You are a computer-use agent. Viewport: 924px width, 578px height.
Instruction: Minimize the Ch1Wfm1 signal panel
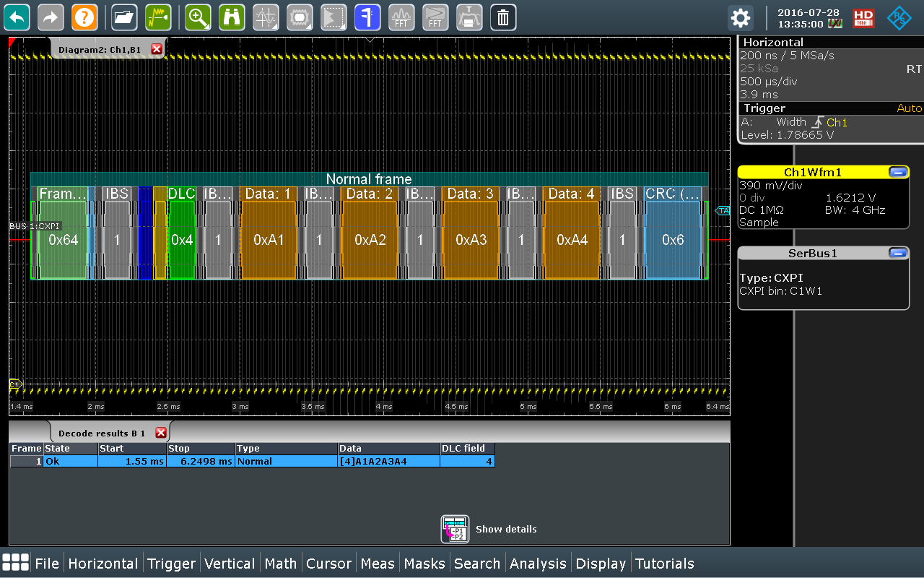point(898,172)
